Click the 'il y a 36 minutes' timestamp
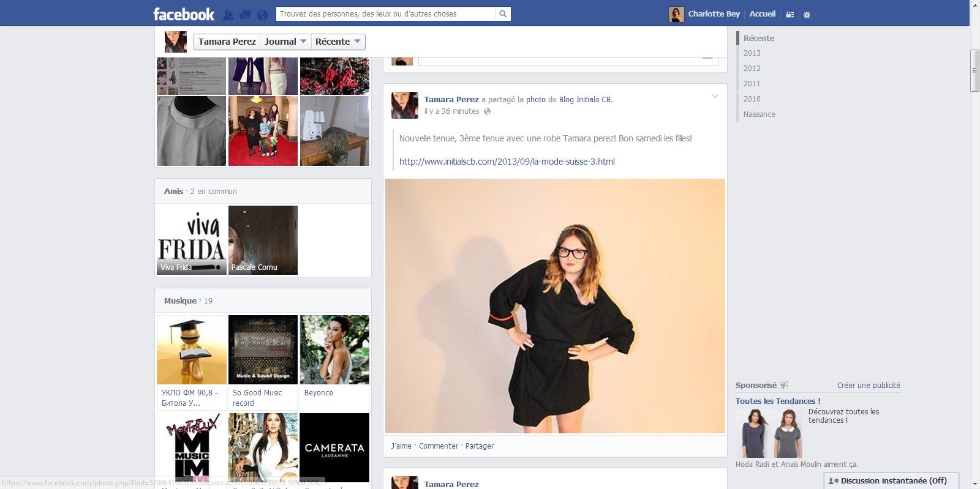The image size is (980, 489). (452, 111)
